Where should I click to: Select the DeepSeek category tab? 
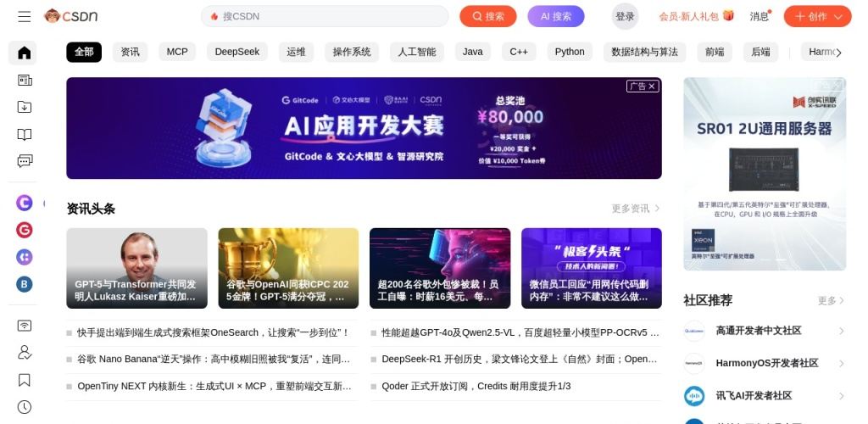[x=237, y=52]
